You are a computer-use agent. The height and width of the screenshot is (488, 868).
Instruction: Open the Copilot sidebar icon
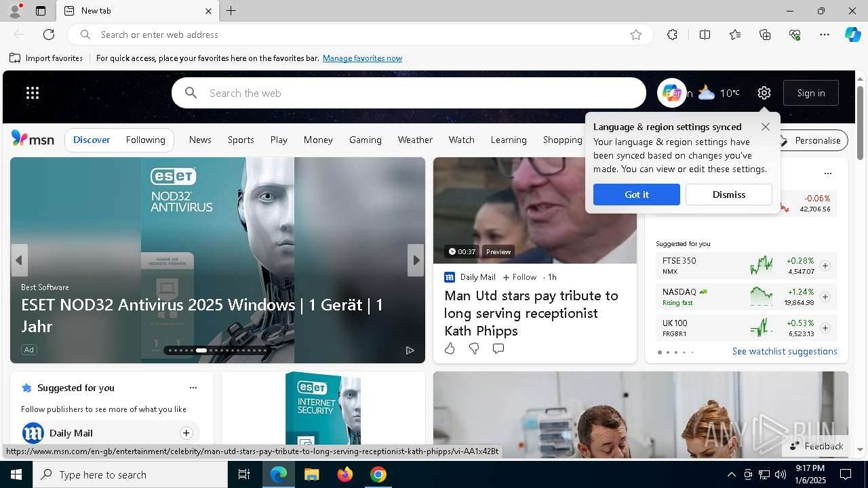[852, 35]
